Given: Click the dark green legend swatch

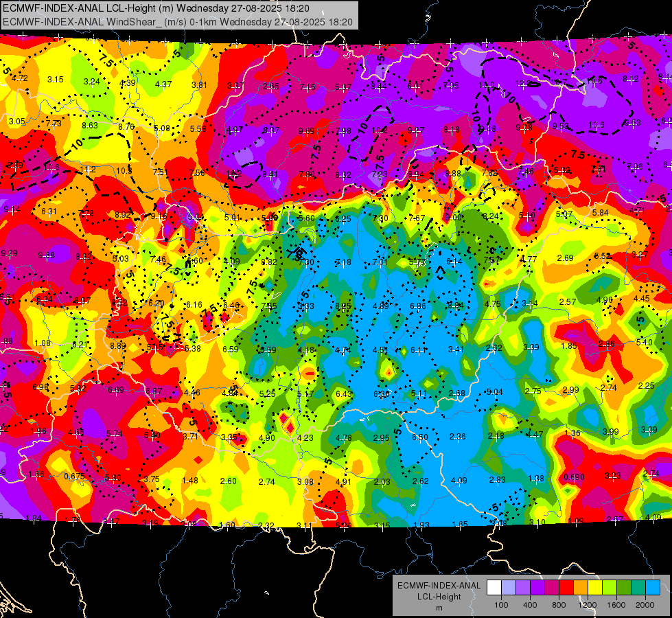Looking at the screenshot, I should tap(624, 588).
